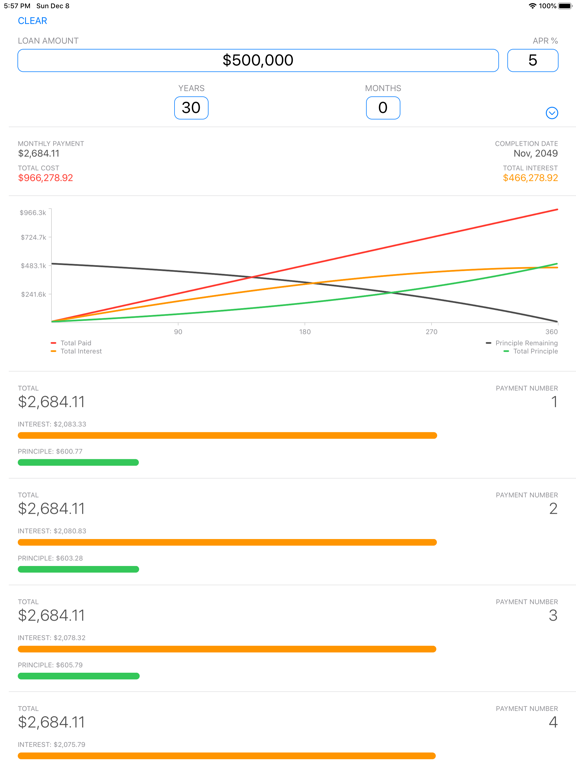Tap the CLEAR button
The height and width of the screenshot is (768, 576).
(x=32, y=21)
